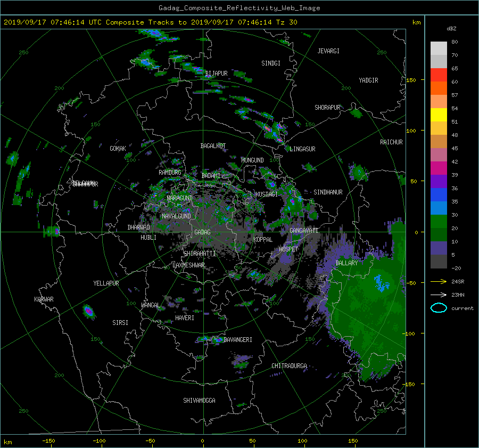
Task: Click the RAICHUR label
Action: (391, 142)
